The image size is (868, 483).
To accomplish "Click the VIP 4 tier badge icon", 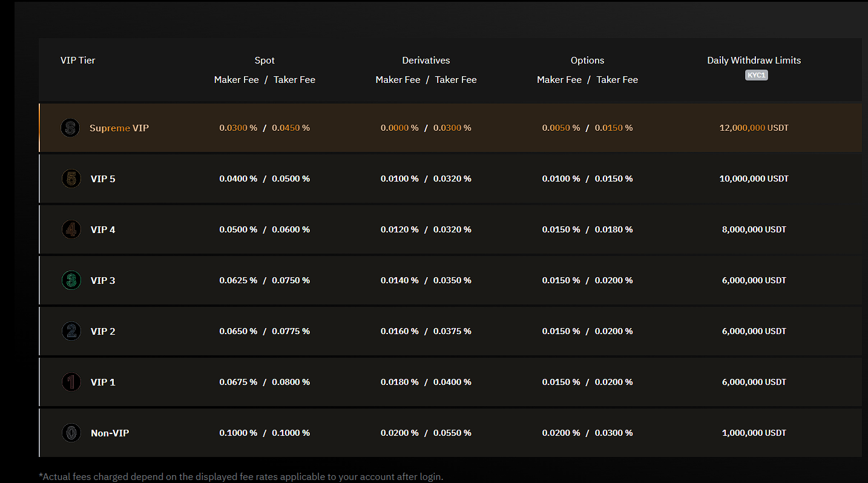I will pos(71,229).
